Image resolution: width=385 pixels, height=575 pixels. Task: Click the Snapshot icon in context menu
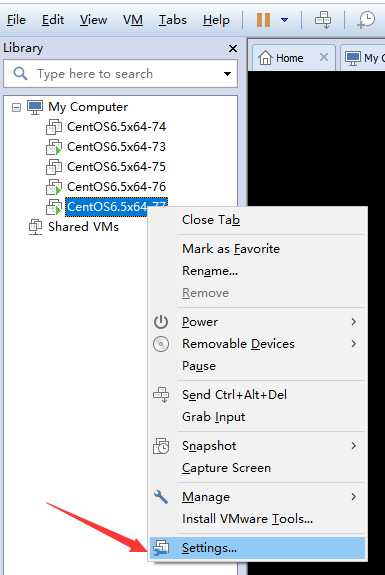[161, 446]
